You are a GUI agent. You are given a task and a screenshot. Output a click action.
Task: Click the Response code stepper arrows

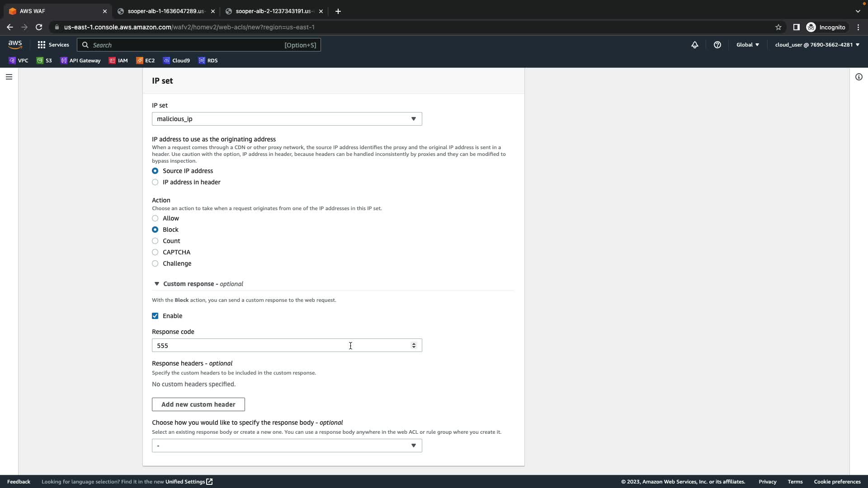pyautogui.click(x=413, y=346)
